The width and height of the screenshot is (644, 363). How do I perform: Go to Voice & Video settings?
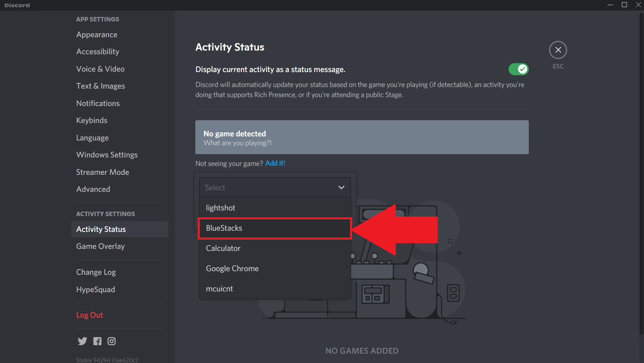(101, 69)
